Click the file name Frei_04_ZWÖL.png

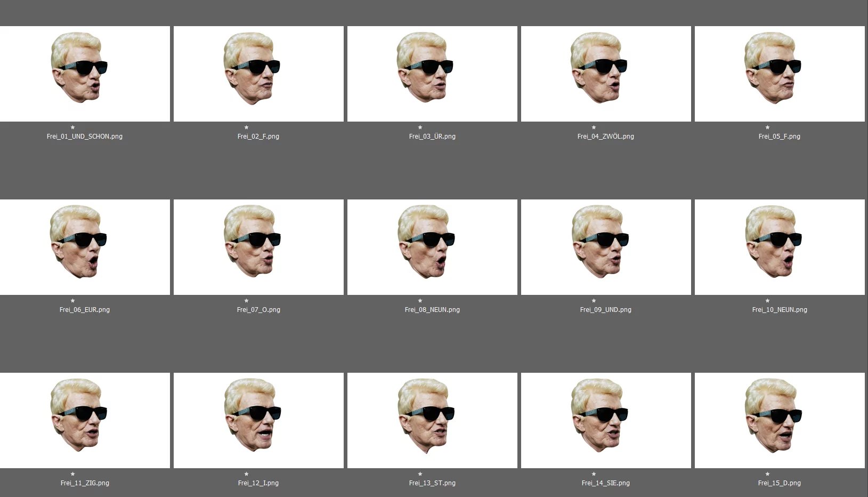[x=606, y=137]
